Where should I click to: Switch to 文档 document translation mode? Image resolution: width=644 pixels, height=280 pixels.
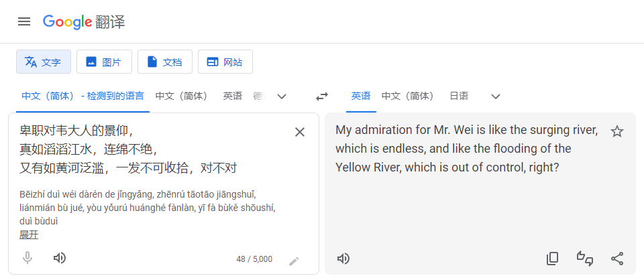164,62
